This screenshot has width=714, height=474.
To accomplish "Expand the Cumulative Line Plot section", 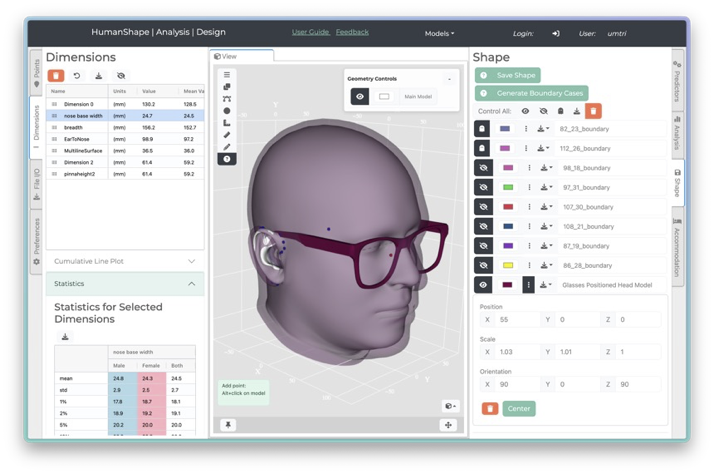I will click(x=125, y=261).
